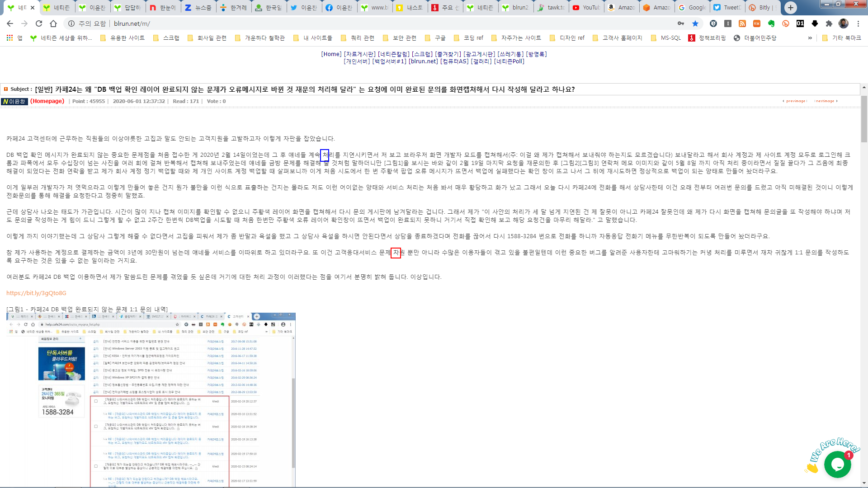Toggle the bookmark star for this page
This screenshot has height=488, width=868.
[695, 23]
